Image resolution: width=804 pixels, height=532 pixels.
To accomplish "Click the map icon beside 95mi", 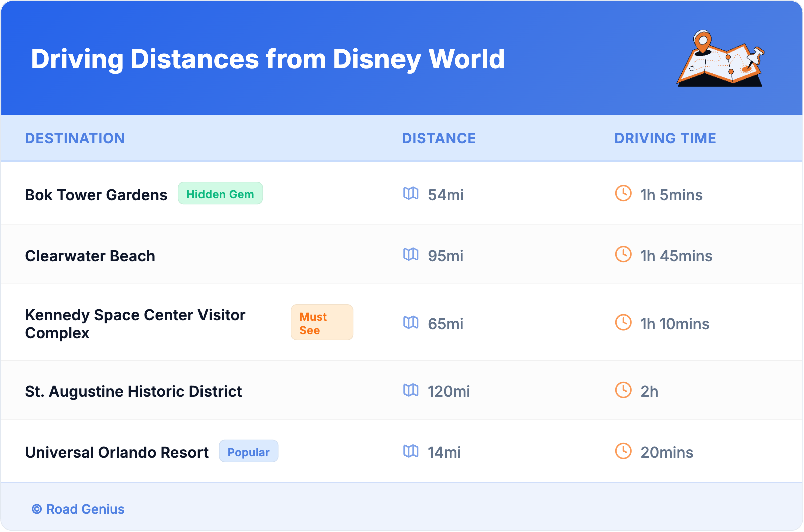I will coord(411,255).
